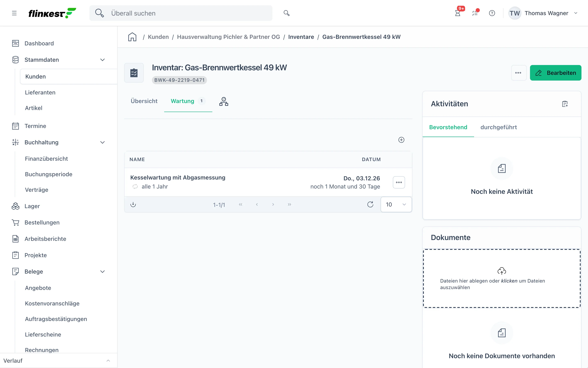588x368 pixels.
Task: Open the notifications hourglass icon with 9+ badge
Action: click(458, 13)
